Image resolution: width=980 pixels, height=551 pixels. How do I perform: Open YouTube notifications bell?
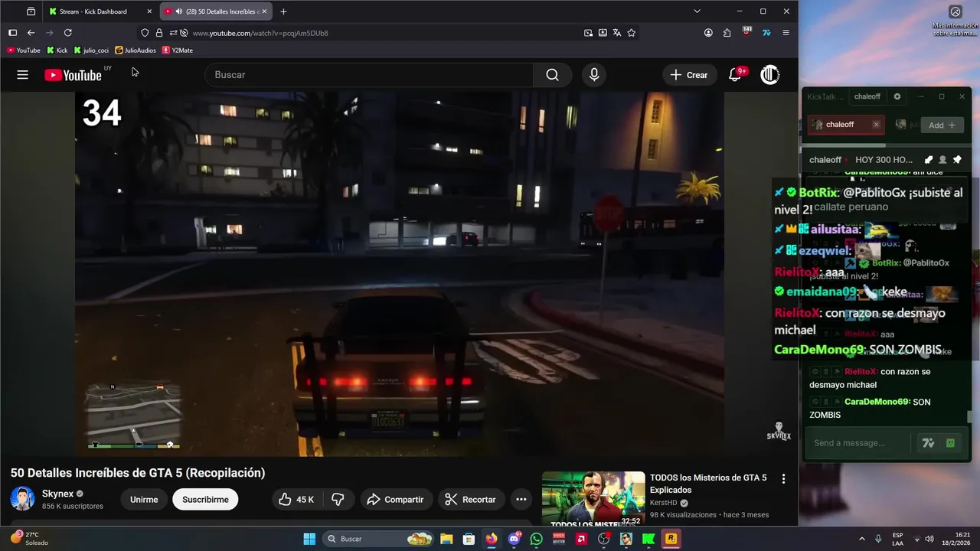coord(735,75)
